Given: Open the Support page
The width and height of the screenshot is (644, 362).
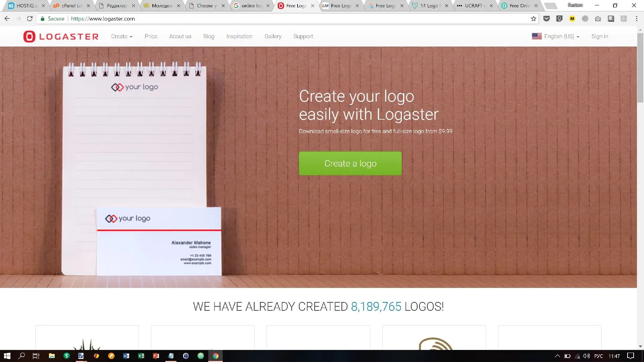Looking at the screenshot, I should pyautogui.click(x=303, y=37).
